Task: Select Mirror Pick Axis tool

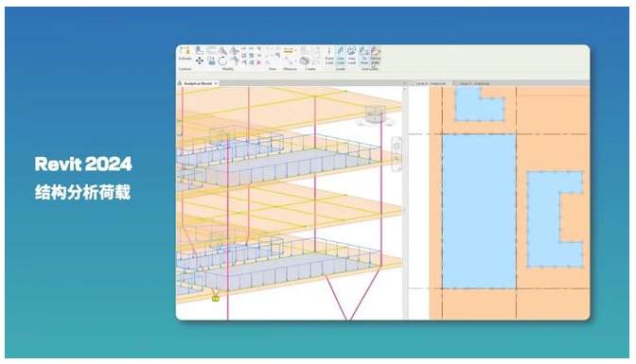Action: [x=222, y=50]
